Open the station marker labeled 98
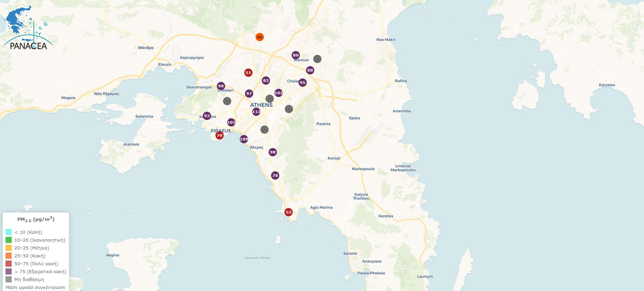The image size is (644, 291). coord(273,152)
